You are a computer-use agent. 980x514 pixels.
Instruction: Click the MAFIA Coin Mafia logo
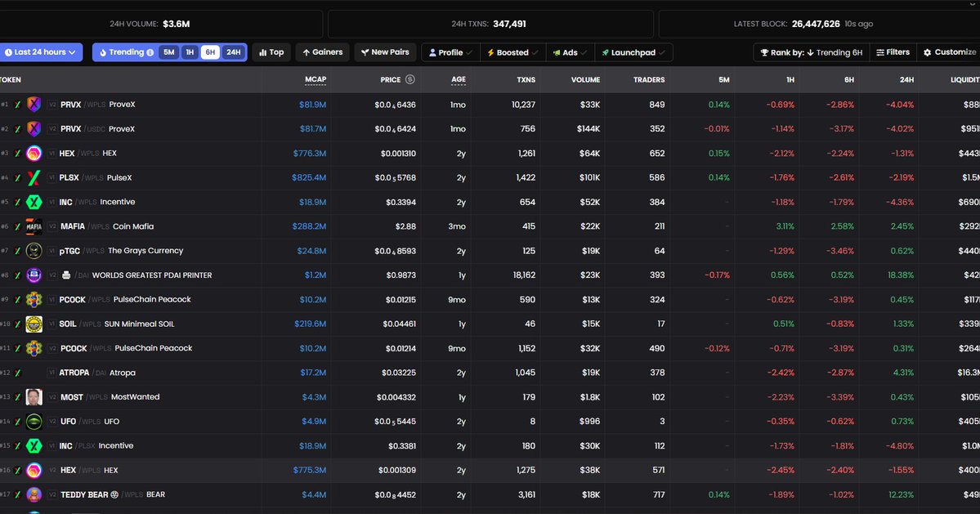34,226
